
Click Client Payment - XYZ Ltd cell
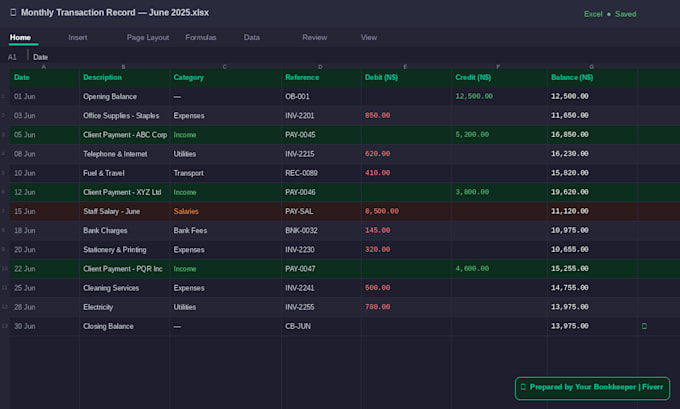(124, 192)
